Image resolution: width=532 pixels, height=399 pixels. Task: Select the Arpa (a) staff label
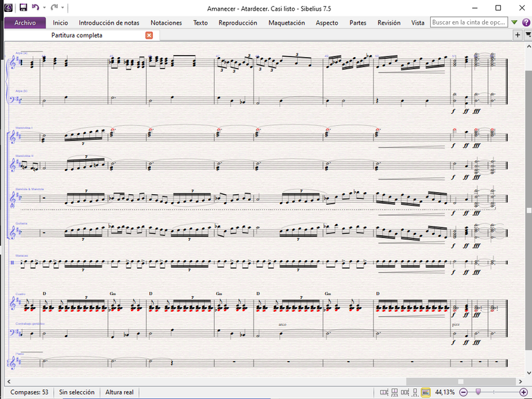(x=21, y=53)
